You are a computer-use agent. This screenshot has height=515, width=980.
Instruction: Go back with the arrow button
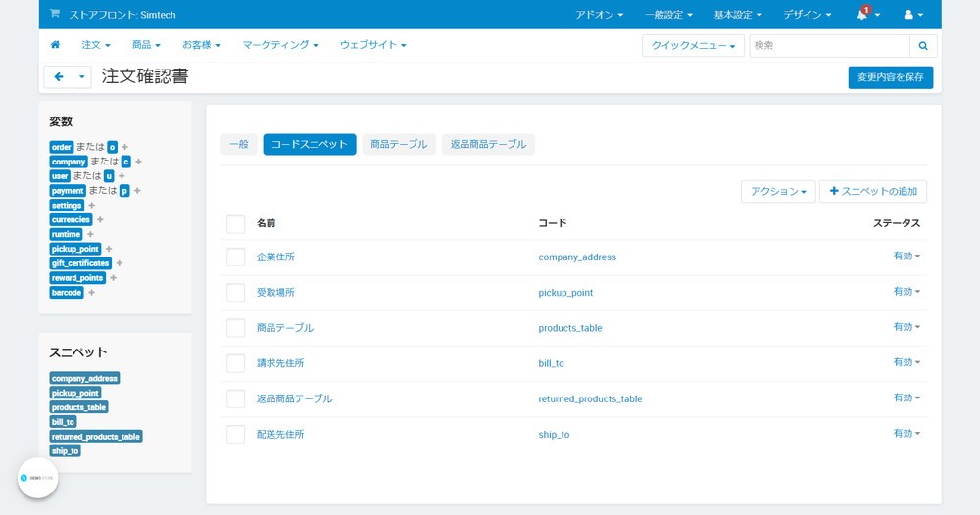tap(59, 76)
